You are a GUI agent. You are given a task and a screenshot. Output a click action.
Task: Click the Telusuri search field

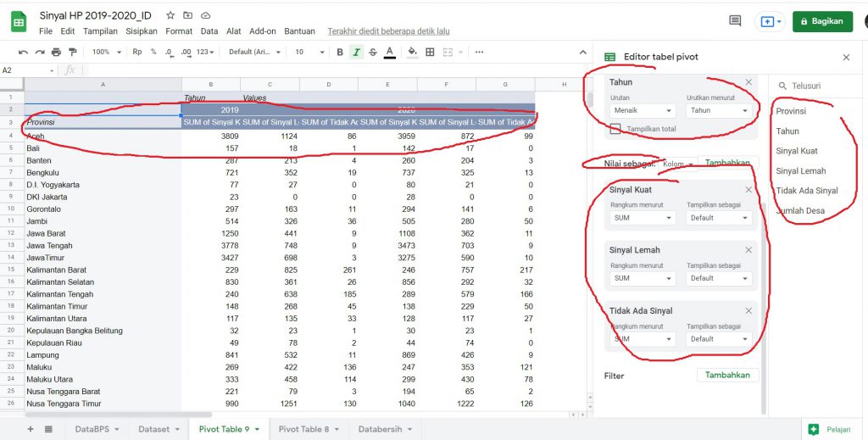[x=814, y=86]
